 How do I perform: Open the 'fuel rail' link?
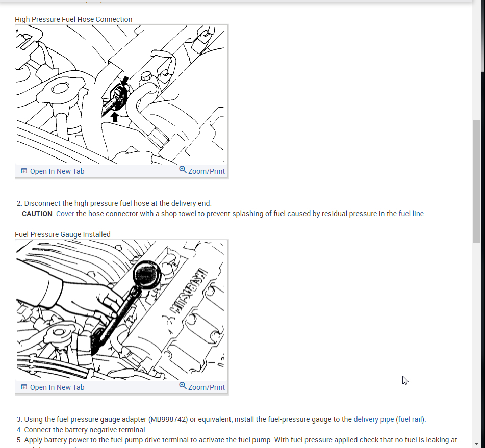pyautogui.click(x=410, y=419)
